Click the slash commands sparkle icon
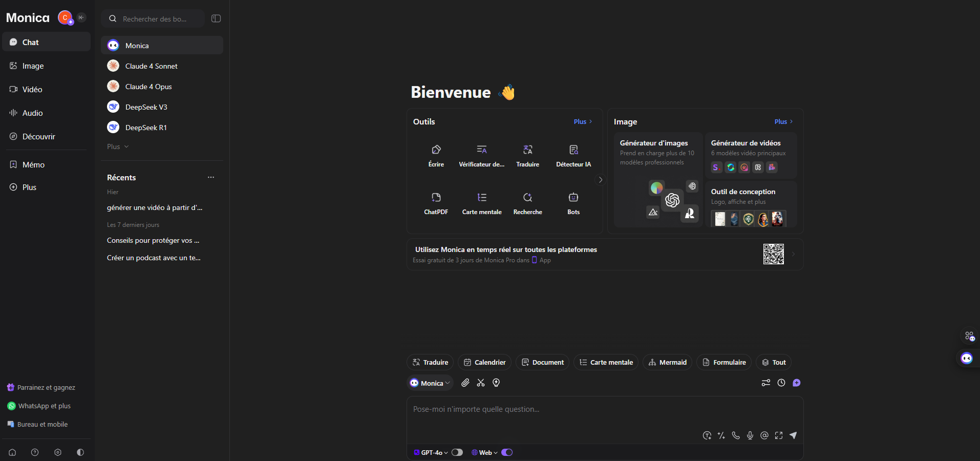The height and width of the screenshot is (461, 980). click(x=721, y=435)
